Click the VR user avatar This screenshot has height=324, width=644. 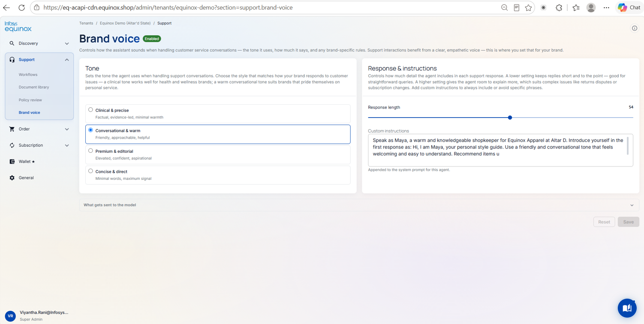tap(10, 316)
